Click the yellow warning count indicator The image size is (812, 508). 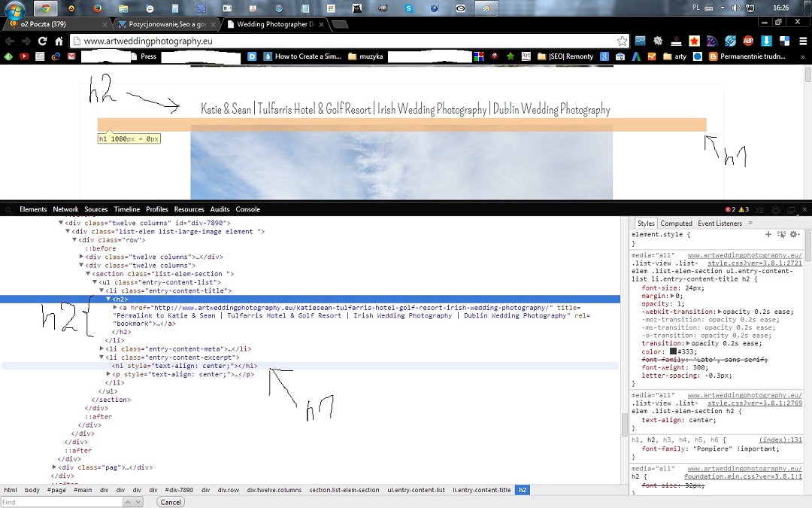coord(744,209)
